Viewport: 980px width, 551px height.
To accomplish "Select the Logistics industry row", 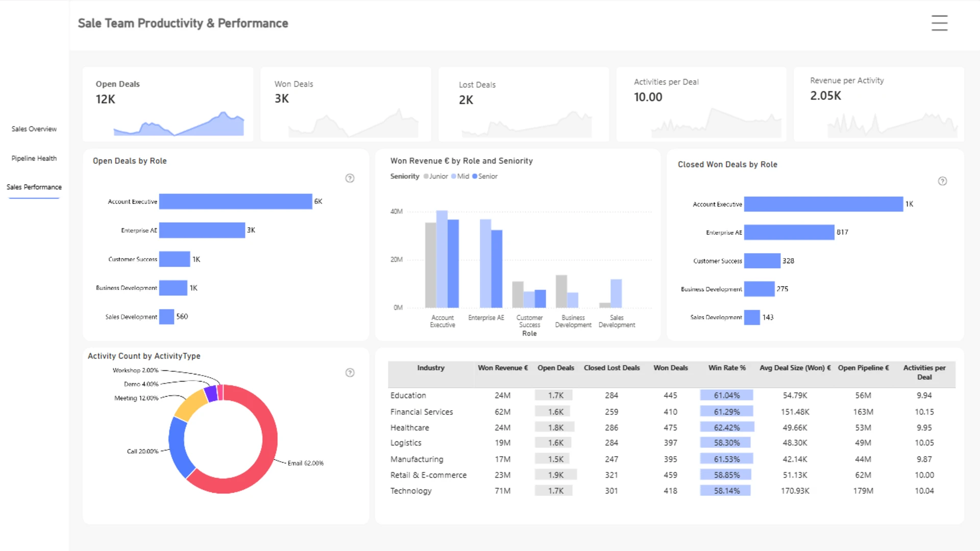I will pos(672,443).
